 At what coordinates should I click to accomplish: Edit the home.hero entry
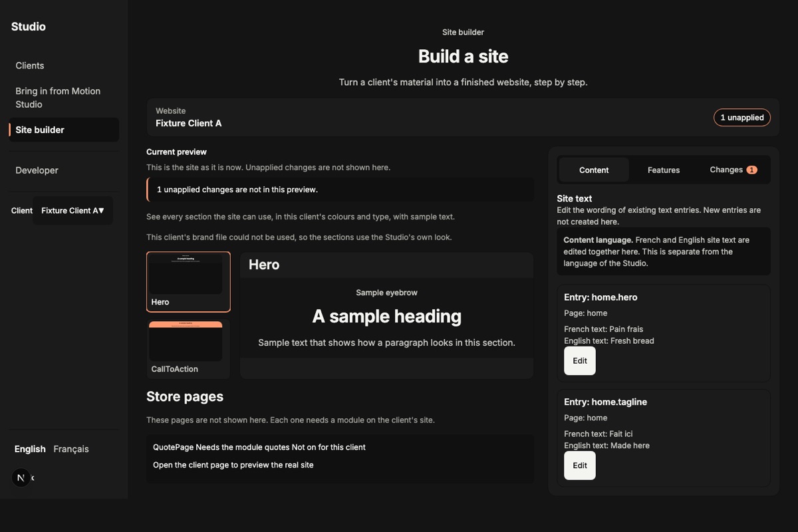click(x=580, y=360)
